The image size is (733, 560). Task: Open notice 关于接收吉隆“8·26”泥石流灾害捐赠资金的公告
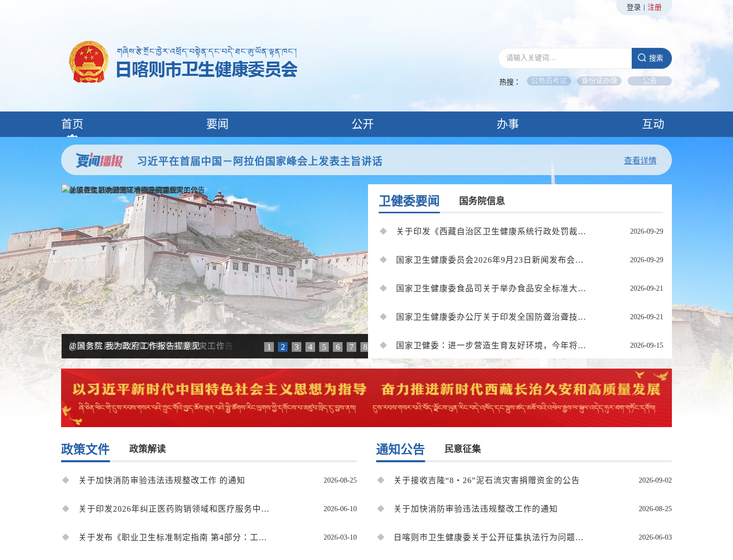click(x=487, y=481)
